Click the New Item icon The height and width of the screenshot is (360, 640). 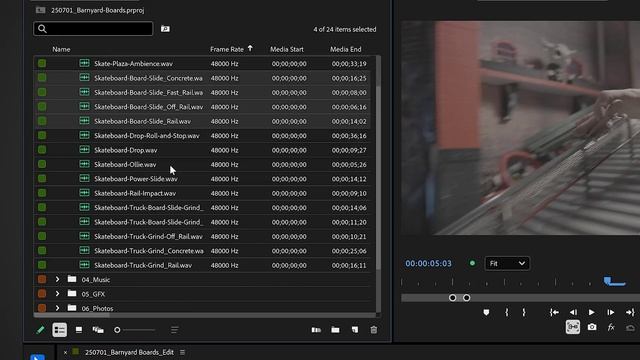click(x=355, y=330)
